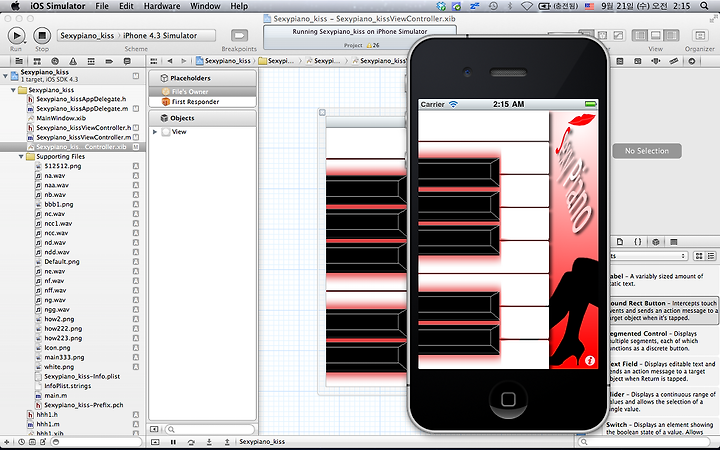The width and height of the screenshot is (720, 450).
Task: Expand the View object in outline
Action: click(x=155, y=132)
